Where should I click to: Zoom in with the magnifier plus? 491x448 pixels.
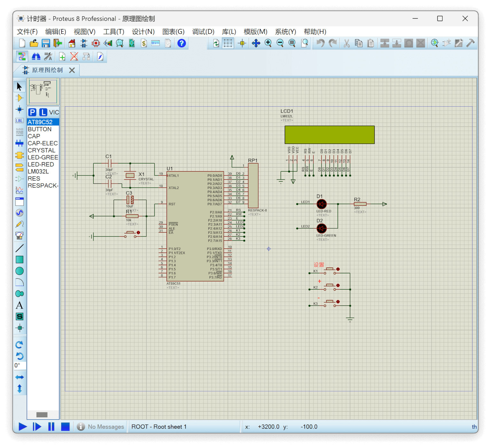pos(268,43)
